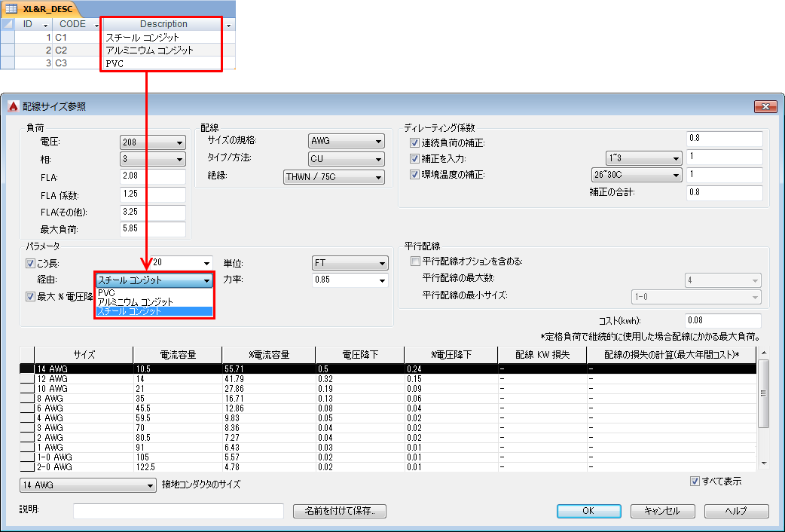Close the 配線サイズ参照 dialog
The width and height of the screenshot is (785, 532).
point(765,106)
